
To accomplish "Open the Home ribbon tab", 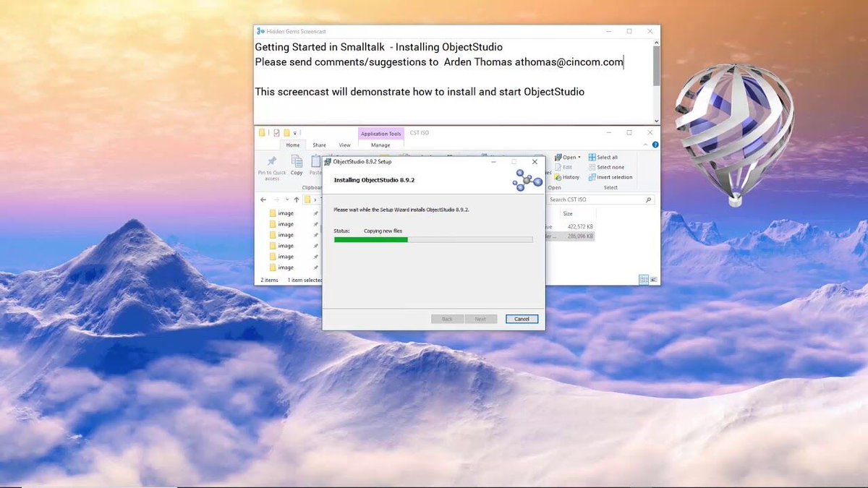I will (x=292, y=145).
